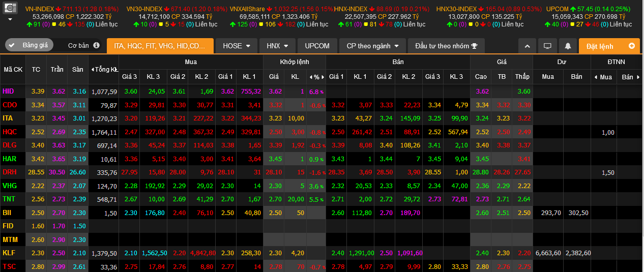Click the UPCOM index label in header
Screen dimensions: 644x272
[558, 9]
